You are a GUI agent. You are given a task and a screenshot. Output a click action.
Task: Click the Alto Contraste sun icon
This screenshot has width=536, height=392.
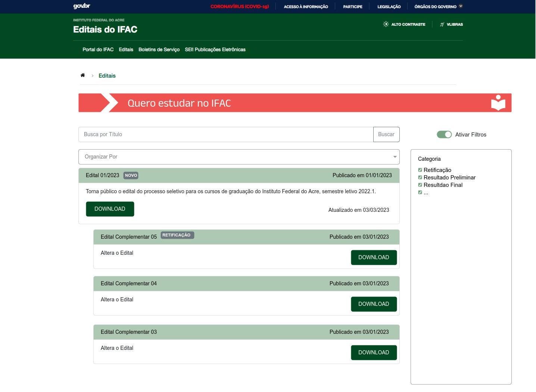coord(386,24)
